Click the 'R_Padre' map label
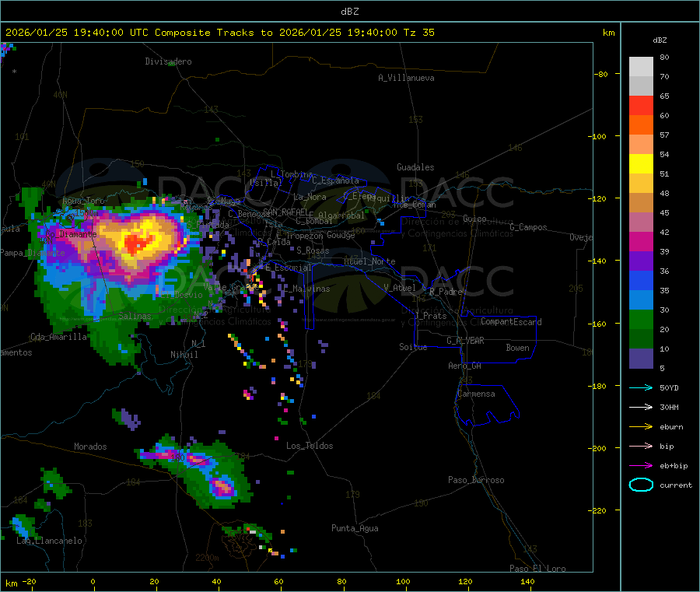700x592 pixels. tap(446, 292)
